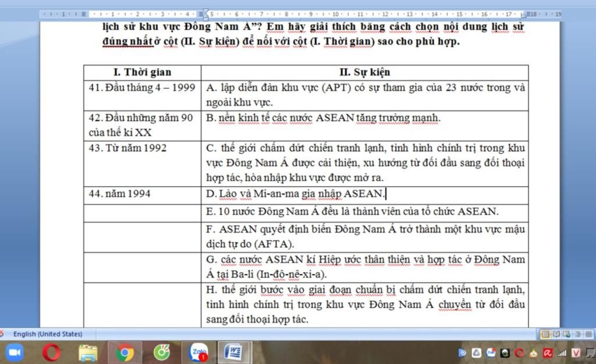Click the Word taskbar button
The height and width of the screenshot is (364, 596).
(234, 352)
